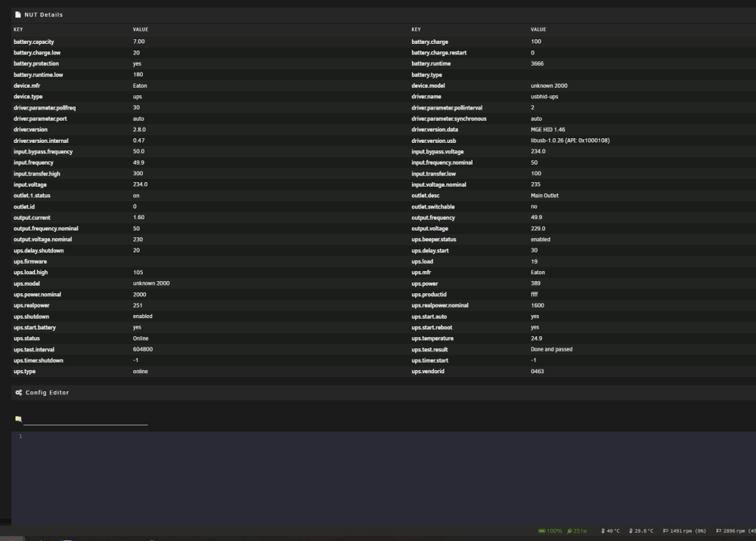Click the MGE HID 1.46 value
Viewport: 756px width, 541px height.
[547, 130]
